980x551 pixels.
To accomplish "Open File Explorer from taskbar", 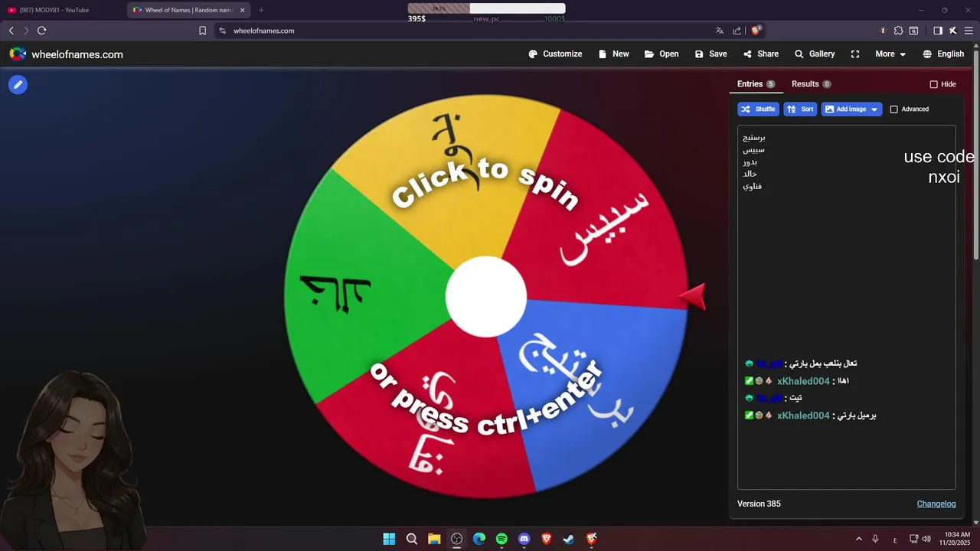I will 434,539.
